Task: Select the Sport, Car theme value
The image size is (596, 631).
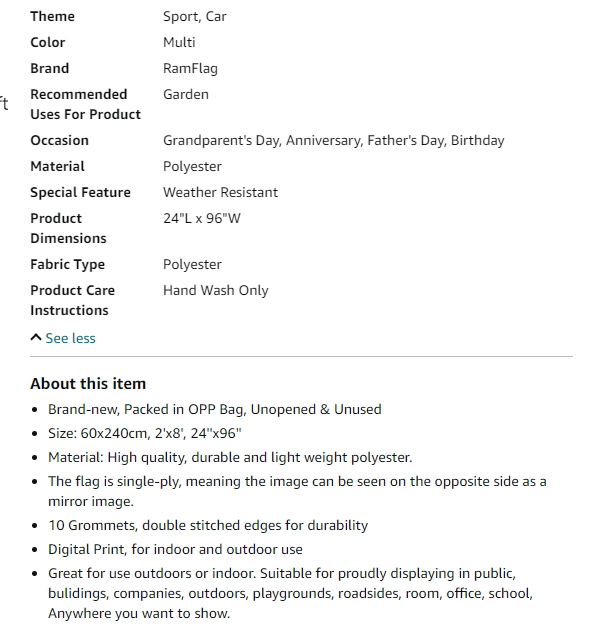Action: pos(195,17)
